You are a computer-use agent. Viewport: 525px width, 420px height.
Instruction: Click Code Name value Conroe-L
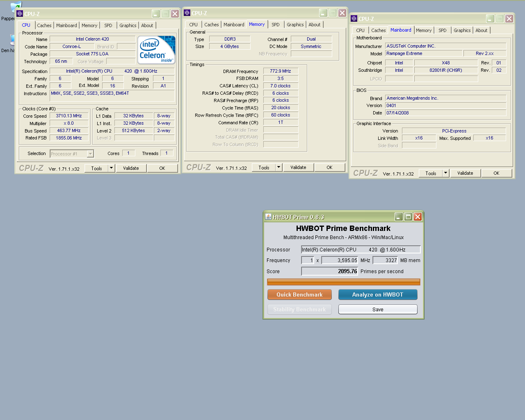pyautogui.click(x=72, y=46)
